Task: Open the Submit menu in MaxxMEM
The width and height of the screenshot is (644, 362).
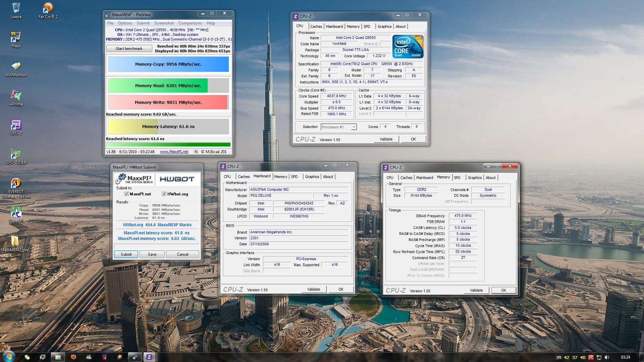Action: 143,23
